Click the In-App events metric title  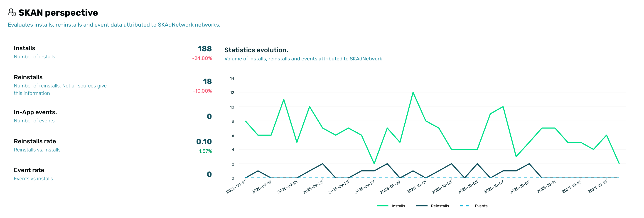pos(35,112)
